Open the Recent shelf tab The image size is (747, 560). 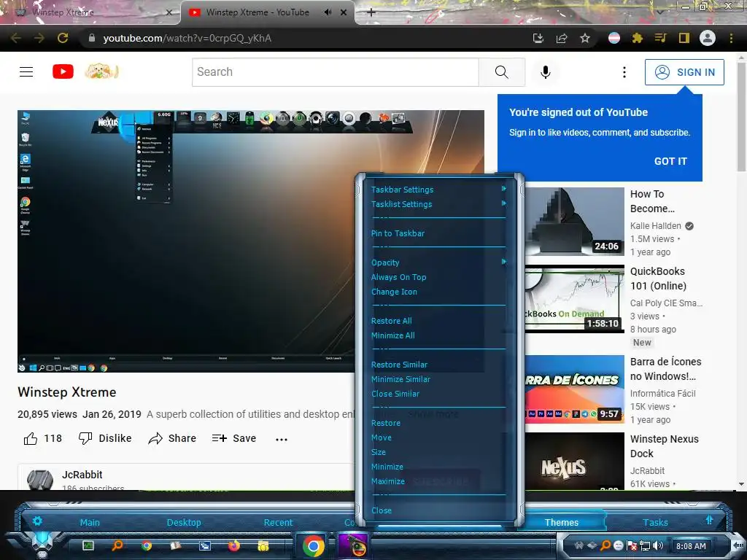[278, 522]
